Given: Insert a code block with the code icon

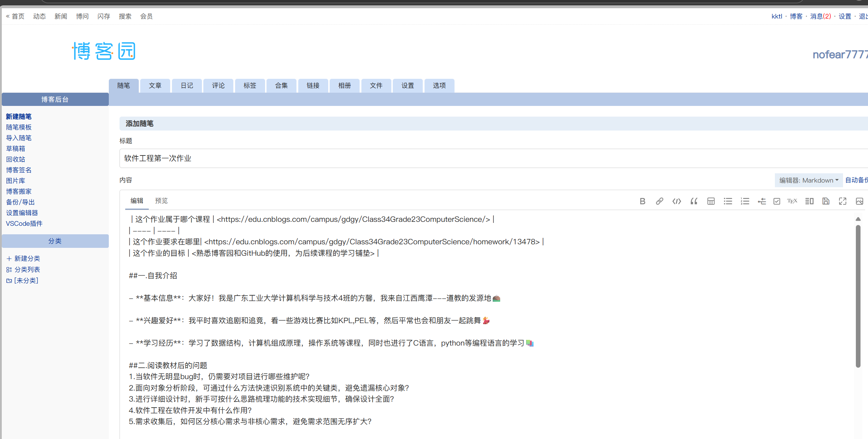Looking at the screenshot, I should point(676,201).
